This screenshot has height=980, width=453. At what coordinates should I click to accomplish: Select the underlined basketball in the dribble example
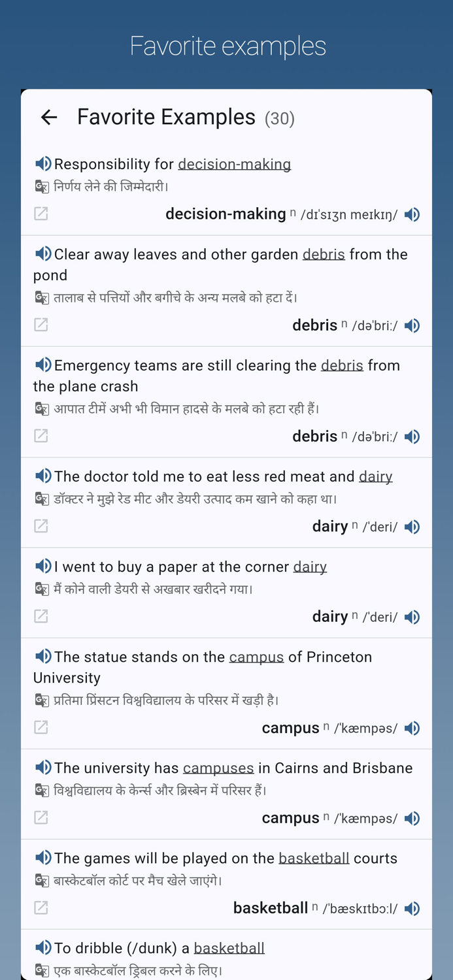229,948
